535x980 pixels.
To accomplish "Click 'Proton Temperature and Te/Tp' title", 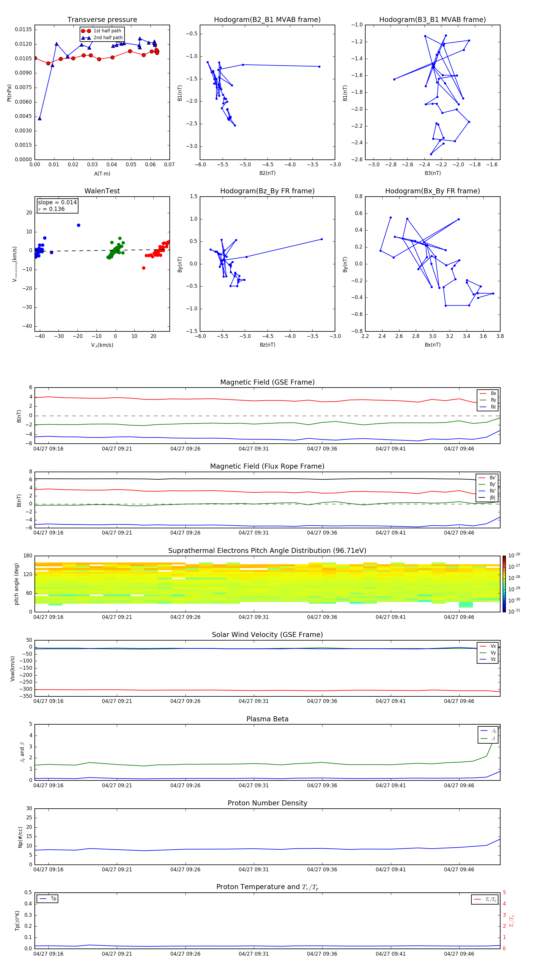I will [267, 887].
